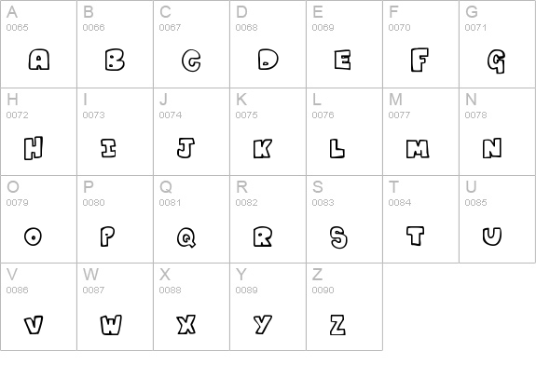Choose the G glyph preview

click(496, 61)
